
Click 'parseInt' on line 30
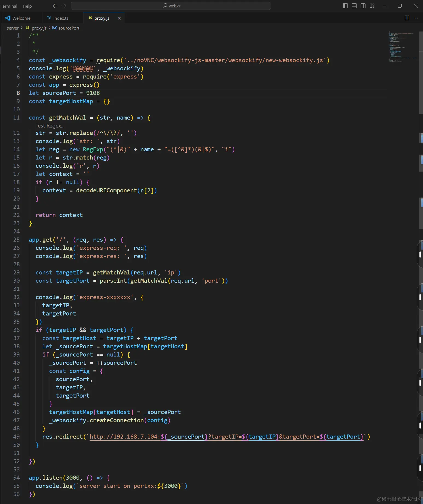point(113,281)
